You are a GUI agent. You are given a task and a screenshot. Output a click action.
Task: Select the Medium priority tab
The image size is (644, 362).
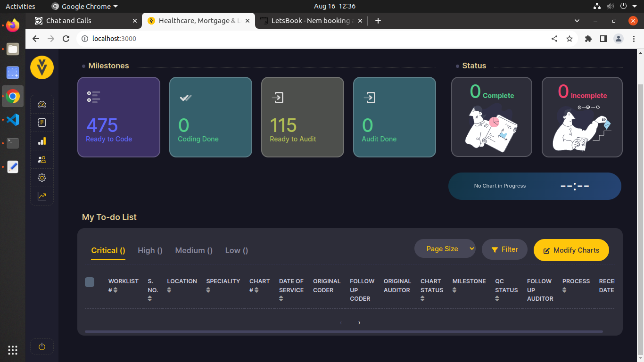point(194,250)
